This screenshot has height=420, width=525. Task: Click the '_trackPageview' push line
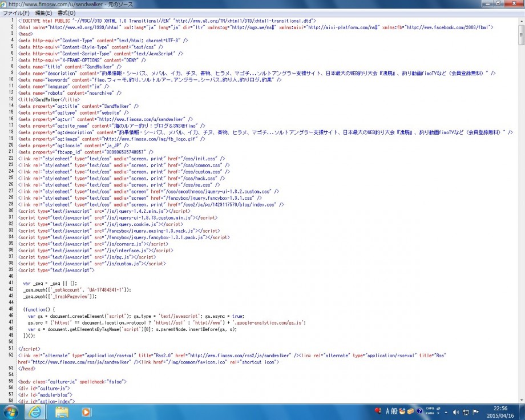point(59,296)
